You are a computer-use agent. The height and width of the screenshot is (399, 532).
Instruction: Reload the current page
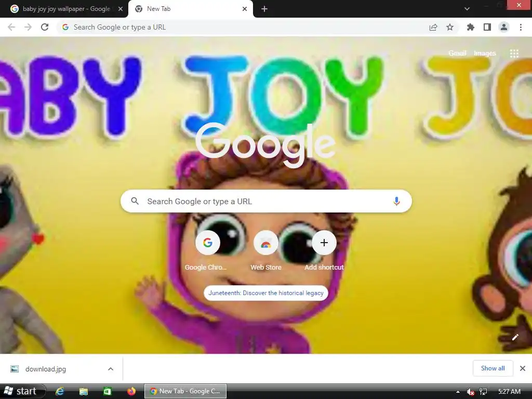pos(45,27)
